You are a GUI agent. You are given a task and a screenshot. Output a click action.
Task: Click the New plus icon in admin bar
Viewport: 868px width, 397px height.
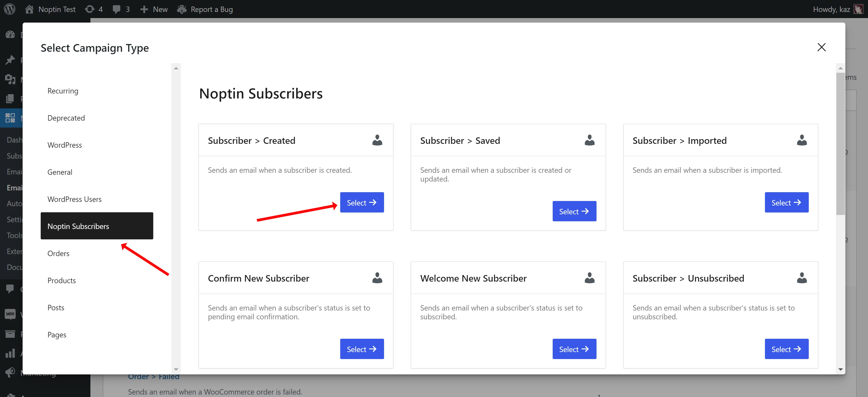pyautogui.click(x=144, y=9)
